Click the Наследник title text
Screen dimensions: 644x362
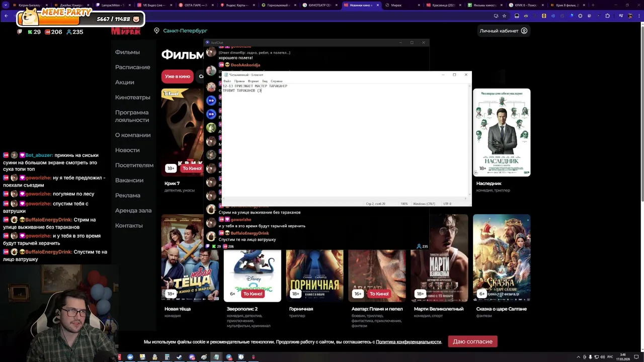[x=489, y=184]
